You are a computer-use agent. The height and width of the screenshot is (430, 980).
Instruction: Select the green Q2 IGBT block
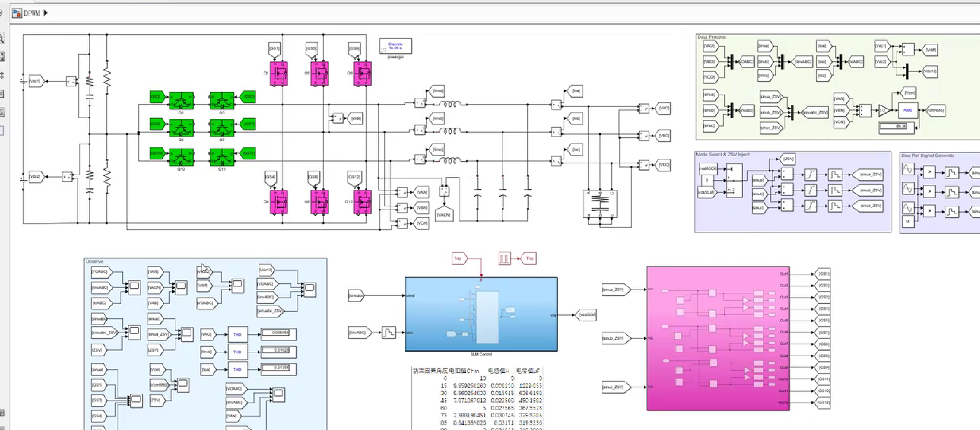181,101
